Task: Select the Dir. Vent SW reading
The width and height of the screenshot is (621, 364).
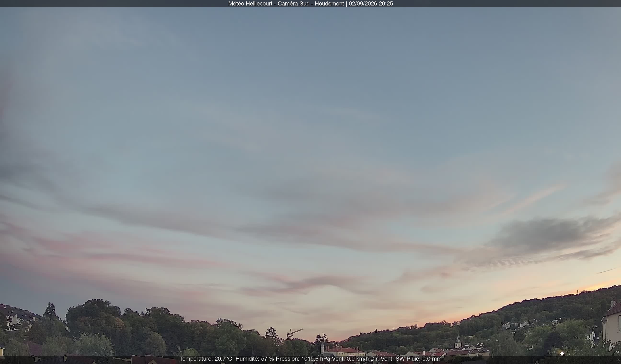Action: point(388,359)
